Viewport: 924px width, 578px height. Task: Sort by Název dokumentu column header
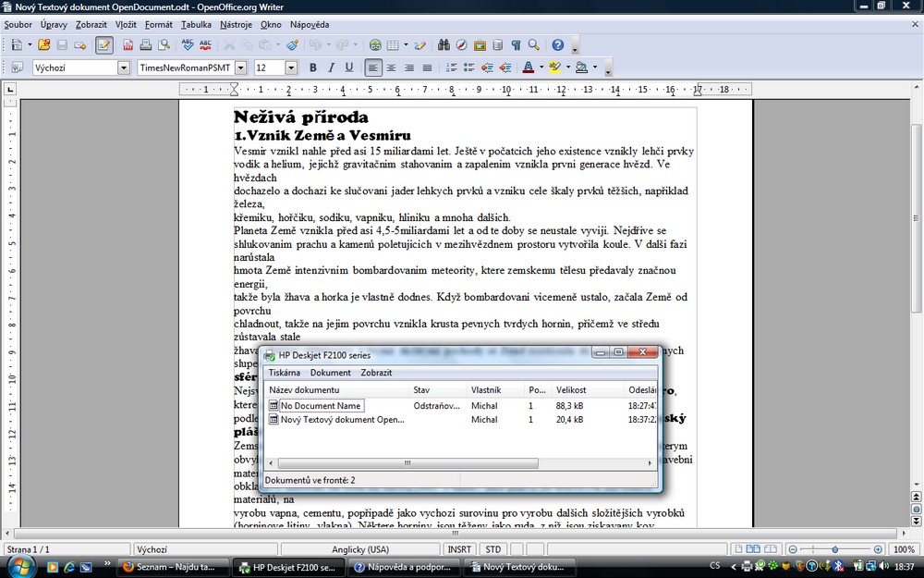(x=336, y=390)
